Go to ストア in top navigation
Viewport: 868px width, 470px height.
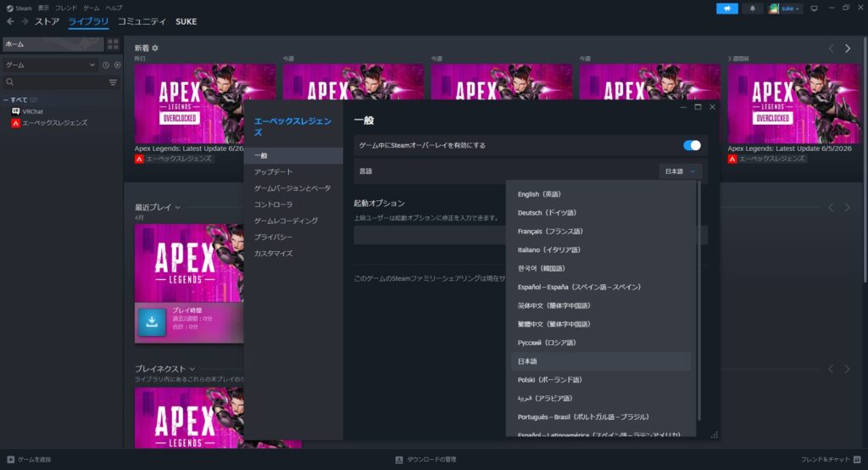[x=47, y=21]
